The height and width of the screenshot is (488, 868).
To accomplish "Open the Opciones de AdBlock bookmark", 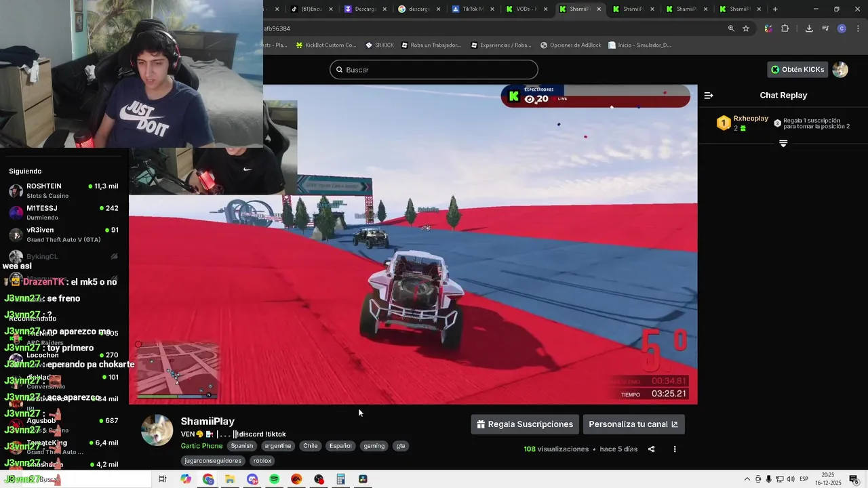I will tap(570, 45).
